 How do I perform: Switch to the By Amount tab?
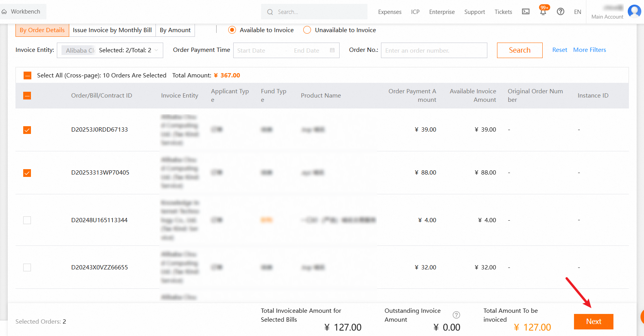(x=175, y=30)
